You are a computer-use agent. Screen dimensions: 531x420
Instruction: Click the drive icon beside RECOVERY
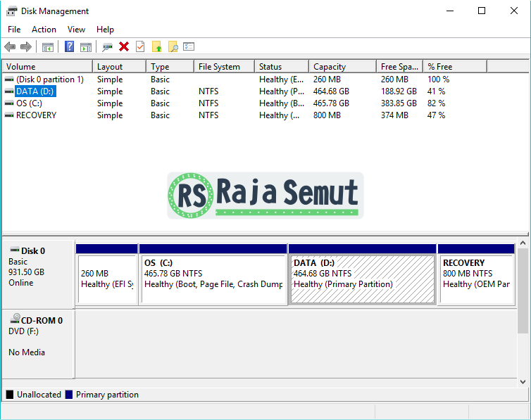coord(9,115)
